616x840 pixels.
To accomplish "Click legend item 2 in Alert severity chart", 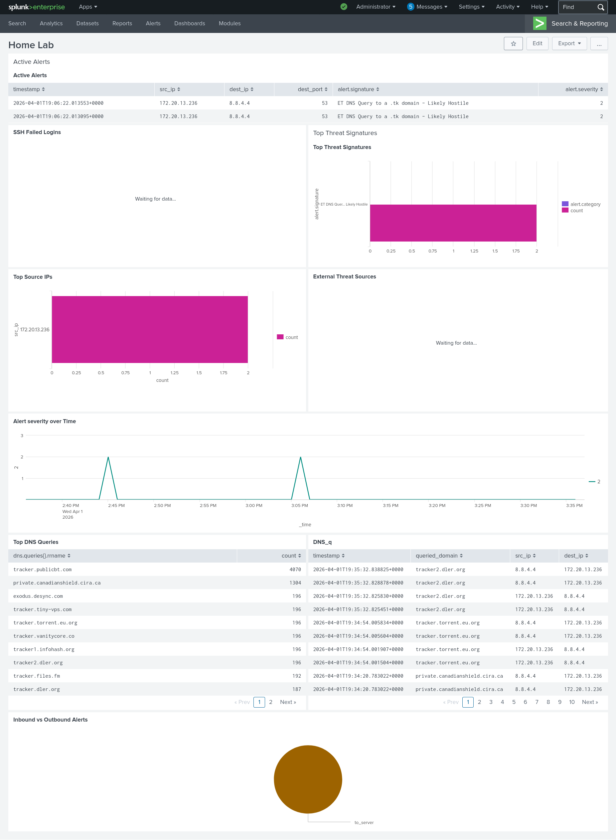I will pos(595,482).
